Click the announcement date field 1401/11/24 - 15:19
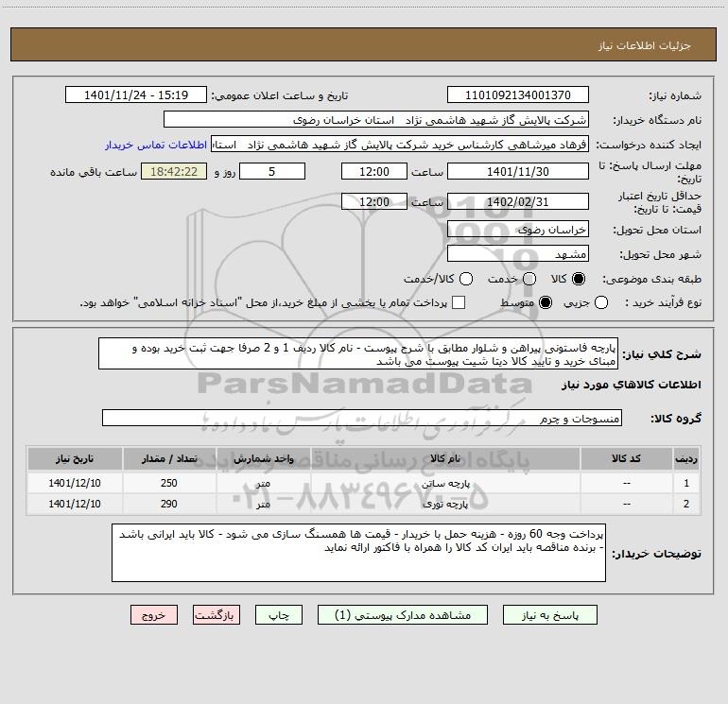Screen dimensions: 728x704 click(x=136, y=95)
